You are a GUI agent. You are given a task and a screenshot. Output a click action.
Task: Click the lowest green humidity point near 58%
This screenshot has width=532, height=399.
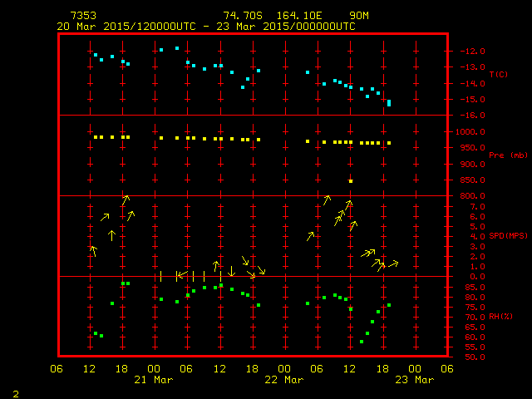pyautogui.click(x=362, y=342)
